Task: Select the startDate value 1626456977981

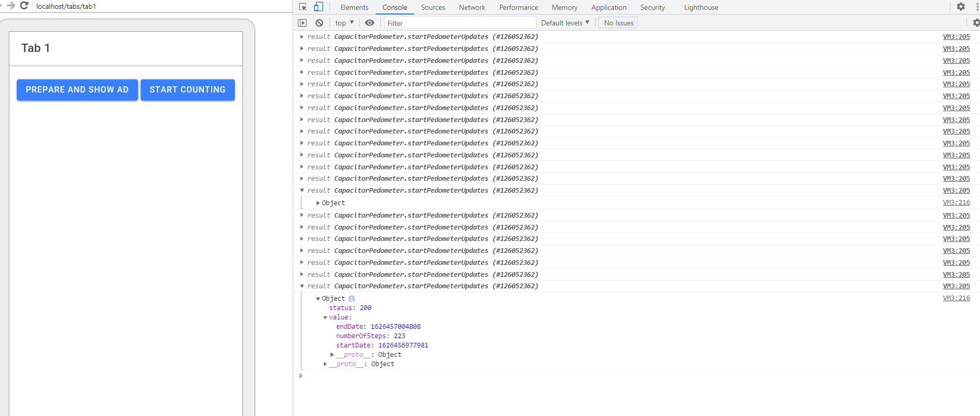Action: pos(403,345)
